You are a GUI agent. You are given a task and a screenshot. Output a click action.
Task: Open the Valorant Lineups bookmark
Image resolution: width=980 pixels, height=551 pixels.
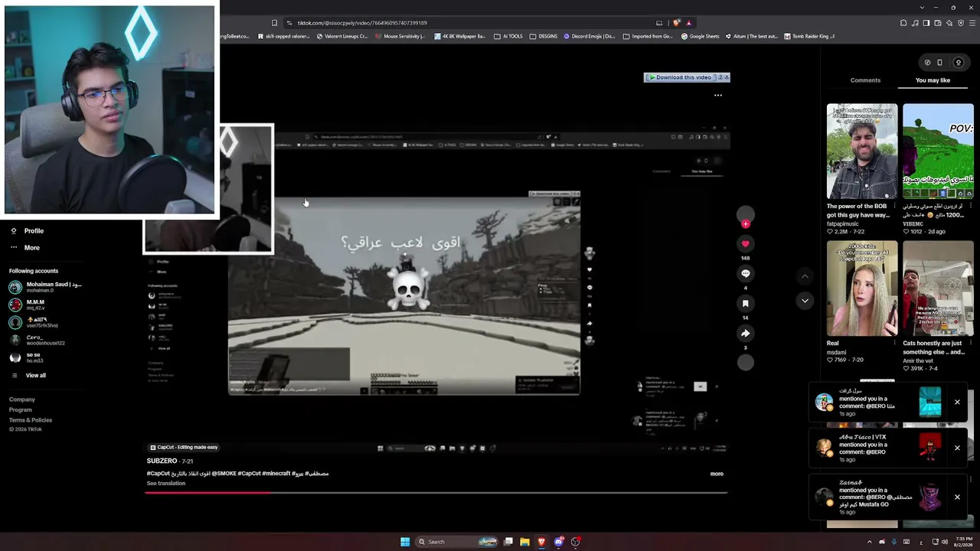click(x=343, y=36)
